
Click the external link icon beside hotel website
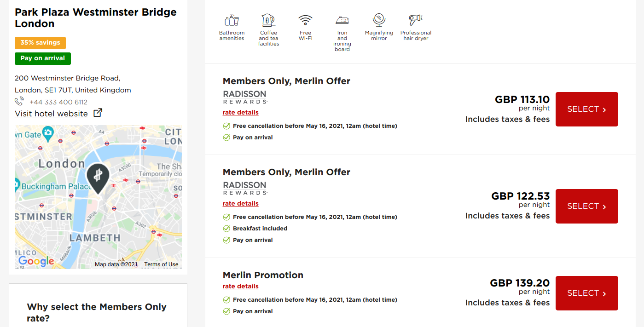coord(98,113)
